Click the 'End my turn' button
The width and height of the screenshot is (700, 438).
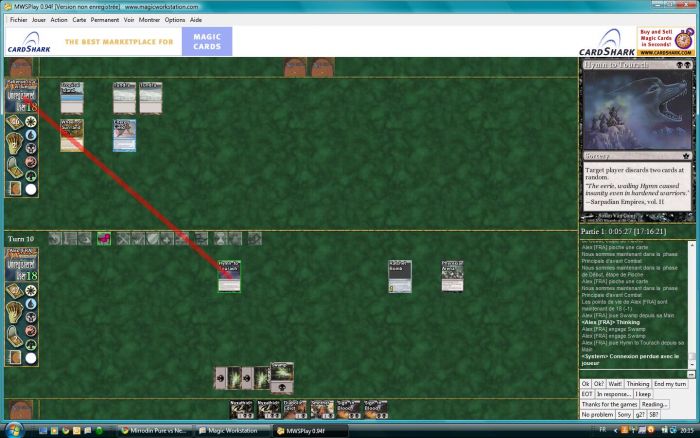[x=670, y=384]
